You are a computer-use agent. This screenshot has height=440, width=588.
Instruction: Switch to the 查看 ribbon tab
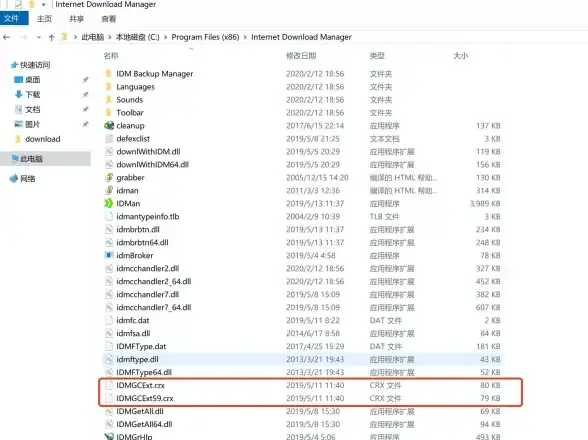pyautogui.click(x=109, y=19)
